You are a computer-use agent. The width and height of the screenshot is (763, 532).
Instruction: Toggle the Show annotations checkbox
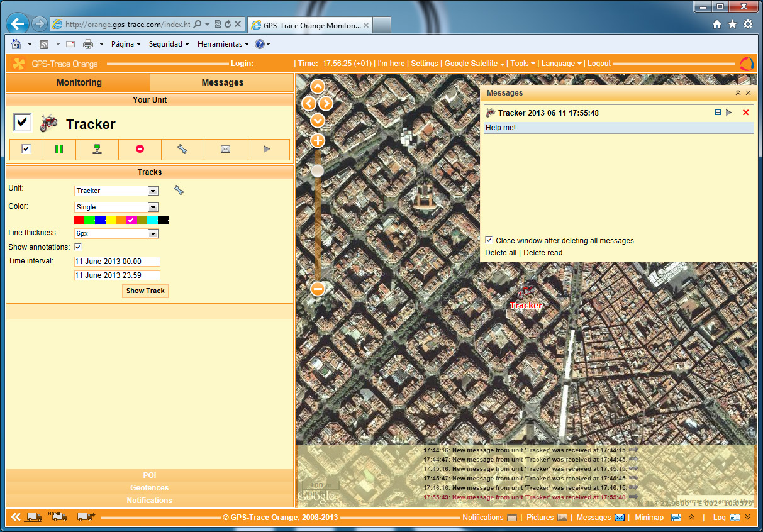point(78,247)
